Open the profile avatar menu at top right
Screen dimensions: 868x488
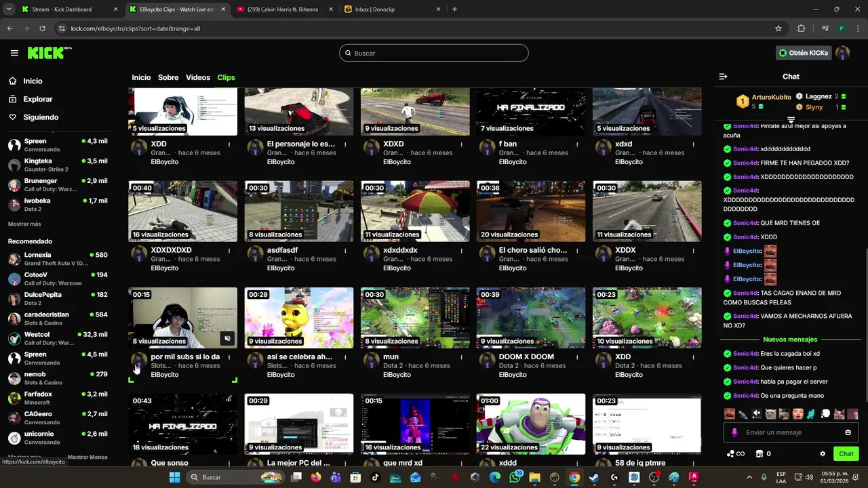[x=842, y=53]
